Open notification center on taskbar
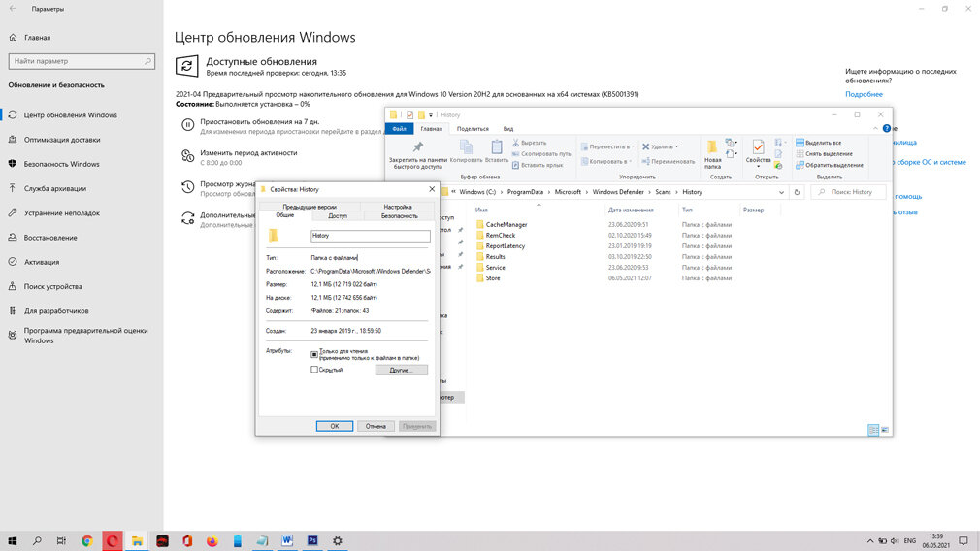The width and height of the screenshot is (980, 551). pyautogui.click(x=964, y=541)
